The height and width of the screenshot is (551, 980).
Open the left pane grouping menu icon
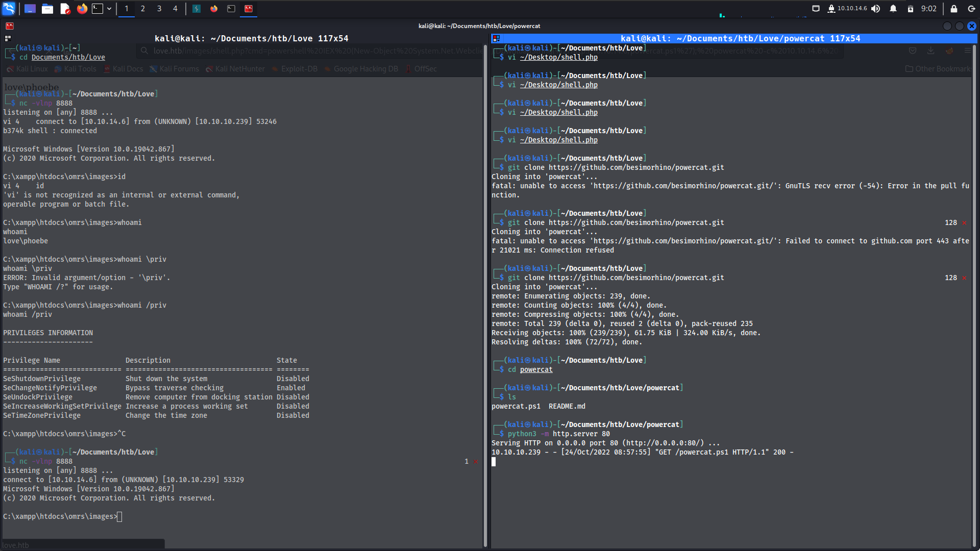click(8, 38)
